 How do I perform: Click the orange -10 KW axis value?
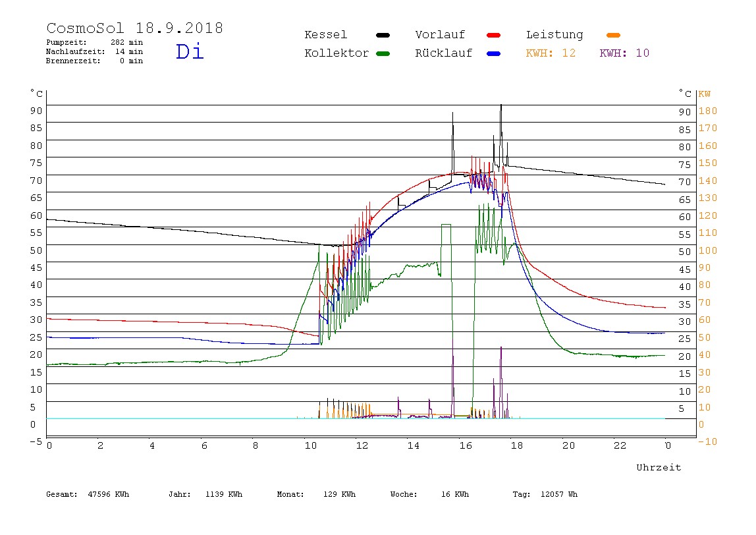(x=707, y=441)
